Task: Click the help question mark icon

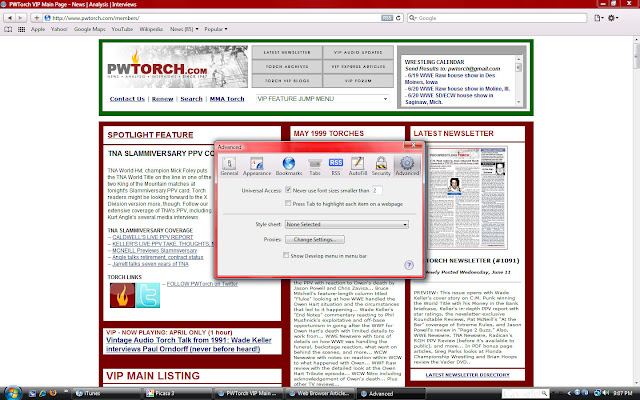Action: pos(409,265)
